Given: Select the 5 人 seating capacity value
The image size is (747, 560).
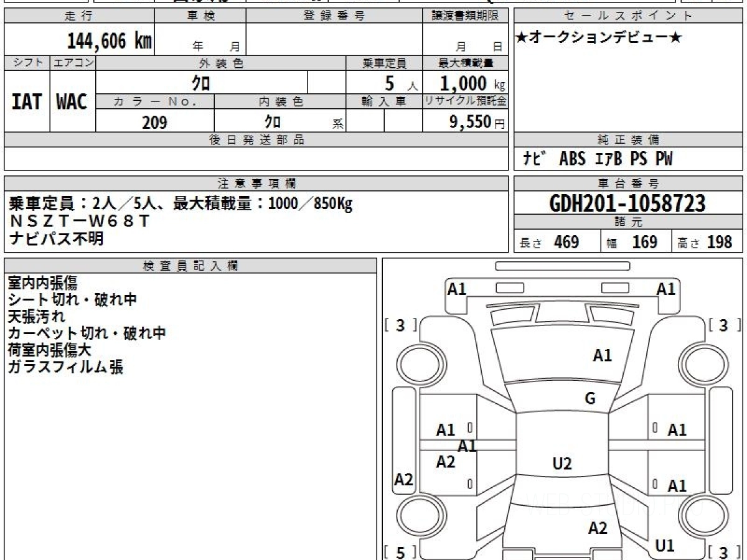Looking at the screenshot, I should 402,83.
